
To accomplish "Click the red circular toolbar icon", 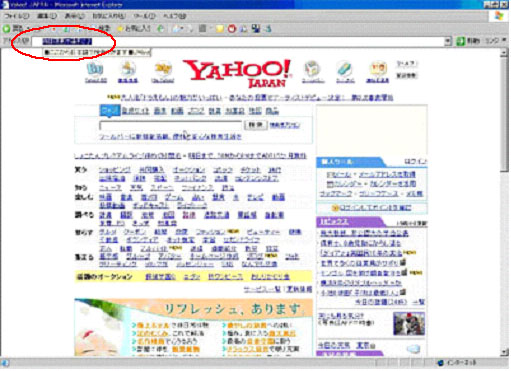I will coord(231,29).
